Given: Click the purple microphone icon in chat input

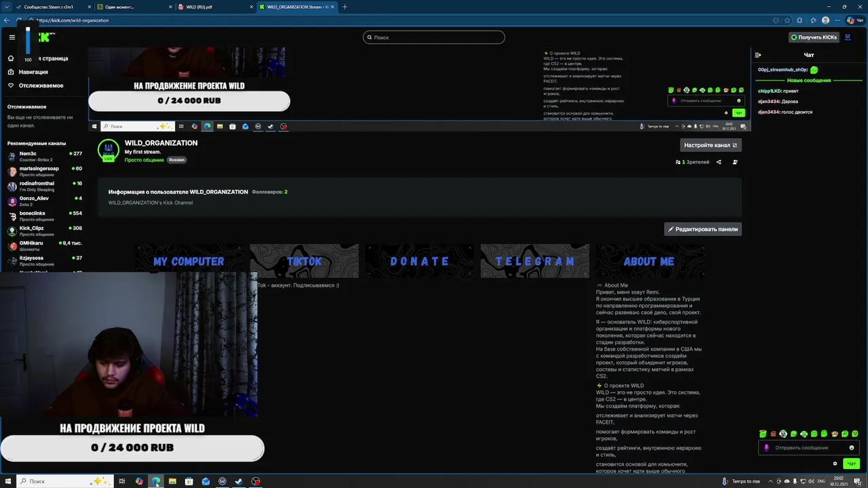Looking at the screenshot, I should point(767,447).
